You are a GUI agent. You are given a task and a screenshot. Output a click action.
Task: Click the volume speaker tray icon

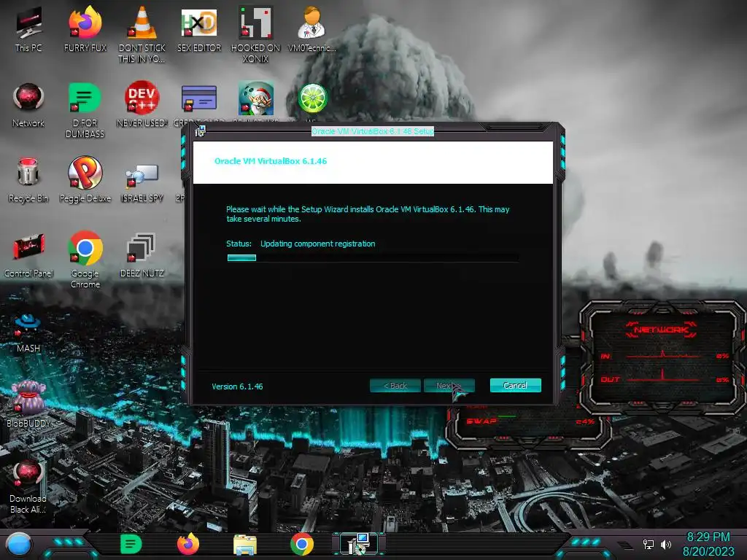(x=665, y=544)
